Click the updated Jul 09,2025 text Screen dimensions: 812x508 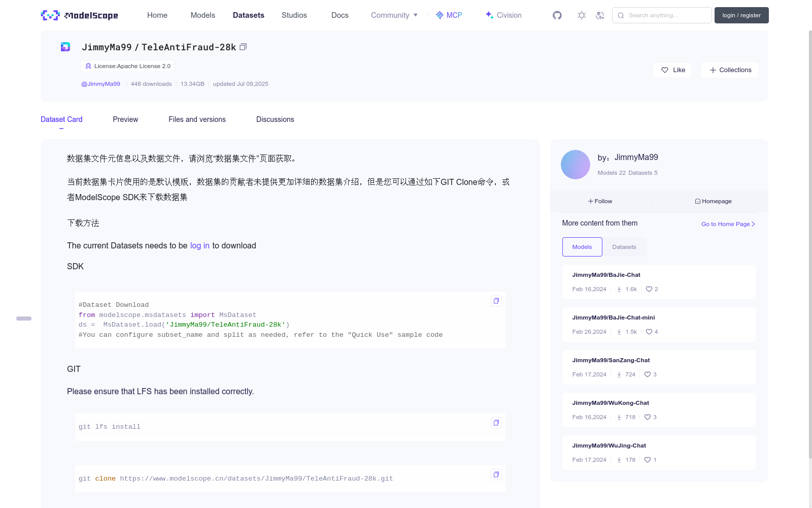pos(241,84)
